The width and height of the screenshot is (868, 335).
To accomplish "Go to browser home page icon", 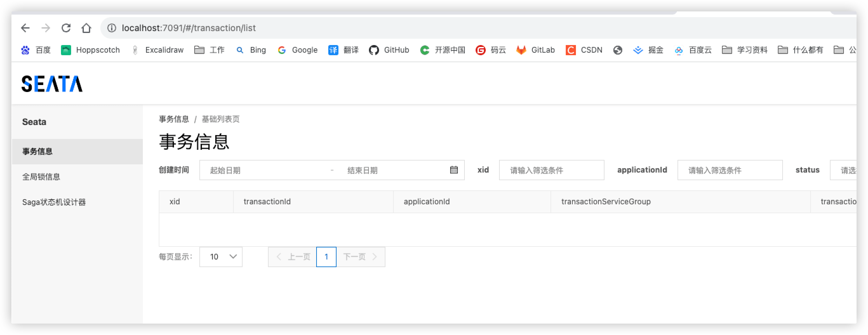I will pyautogui.click(x=86, y=28).
